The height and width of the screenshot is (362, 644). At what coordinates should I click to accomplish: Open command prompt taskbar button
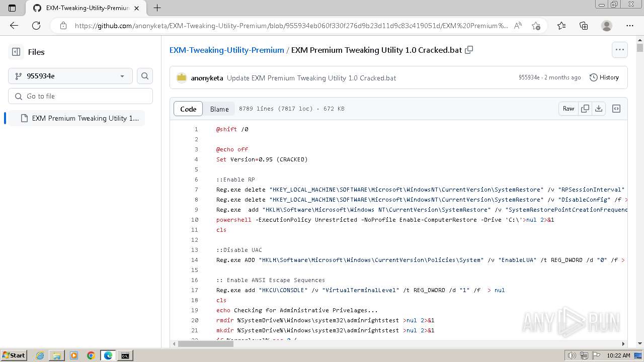(125, 355)
